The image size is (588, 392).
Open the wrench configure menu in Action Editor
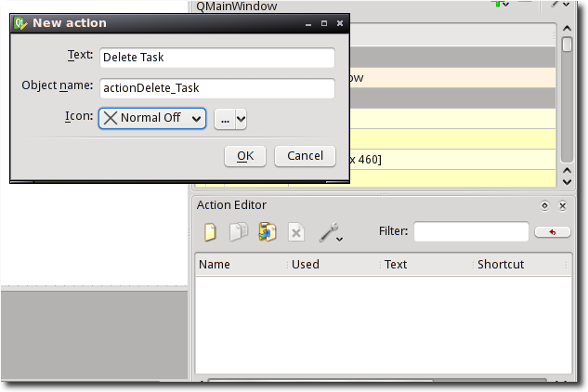[x=331, y=232]
